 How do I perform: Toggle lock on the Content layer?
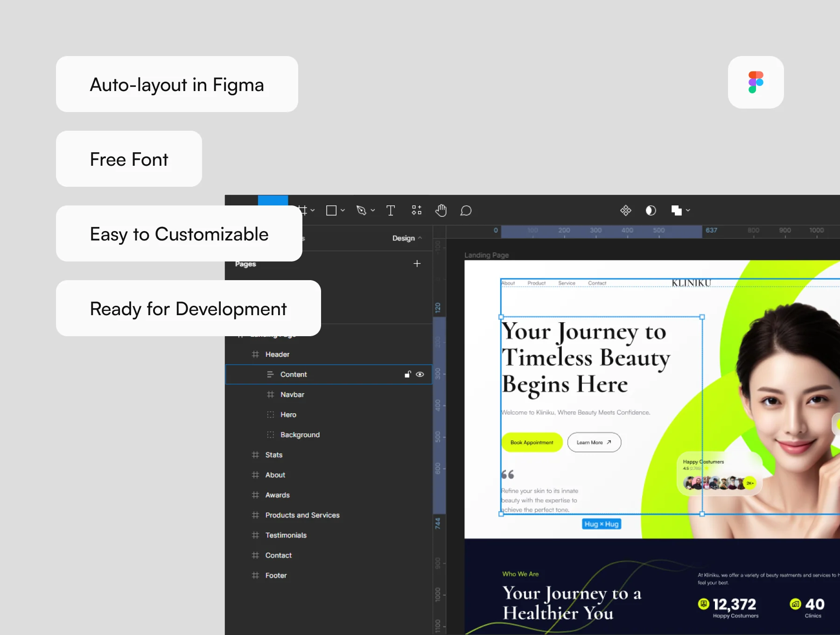click(408, 374)
